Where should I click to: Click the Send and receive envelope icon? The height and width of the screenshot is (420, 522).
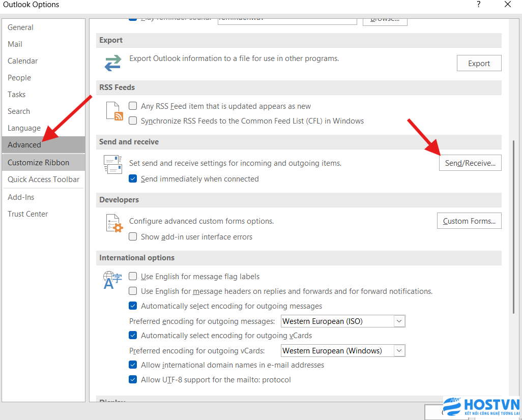click(112, 165)
